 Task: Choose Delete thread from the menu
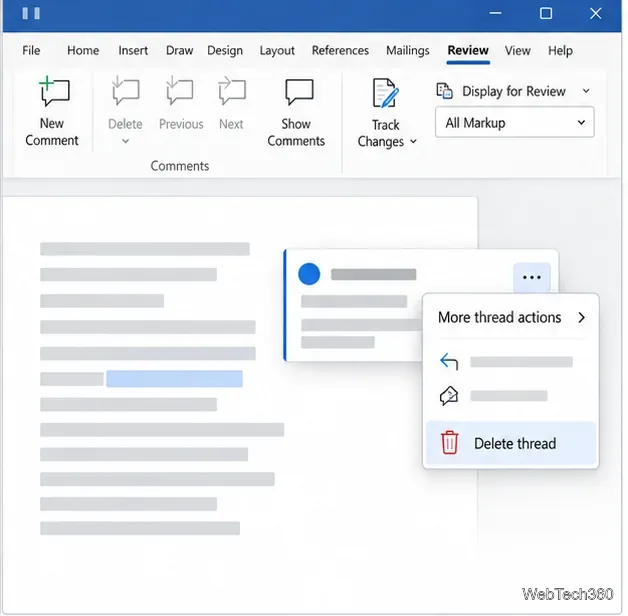point(511,443)
